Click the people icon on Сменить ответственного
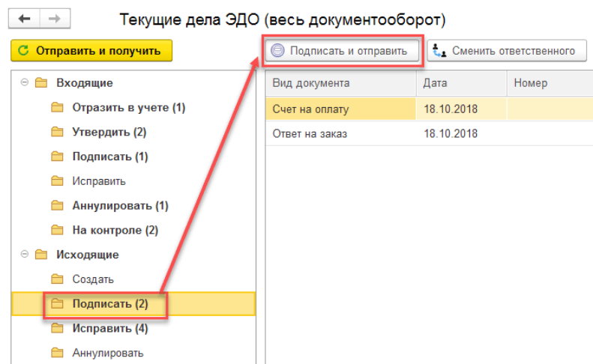The width and height of the screenshot is (593, 364). pyautogui.click(x=439, y=50)
